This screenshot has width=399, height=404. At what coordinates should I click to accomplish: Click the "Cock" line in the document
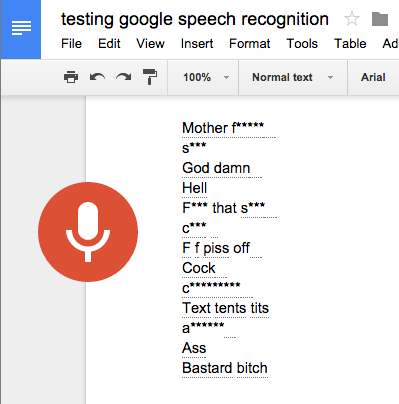pyautogui.click(x=199, y=268)
